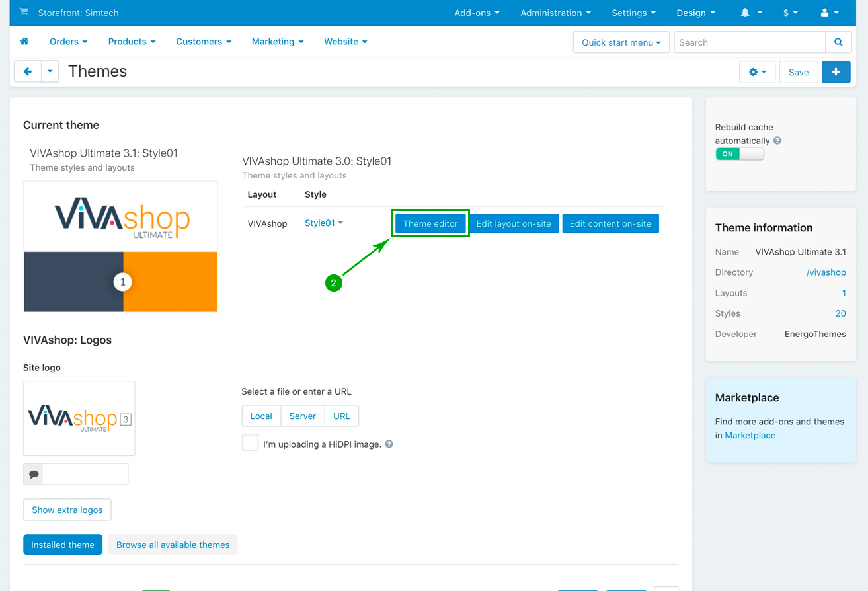The width and height of the screenshot is (868, 591).
Task: Go to the home icon
Action: [24, 42]
